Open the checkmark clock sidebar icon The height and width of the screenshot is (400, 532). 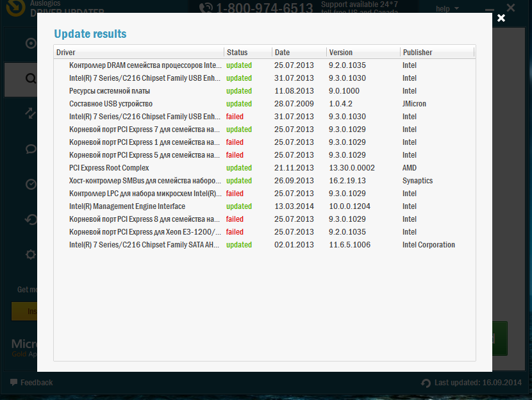click(x=31, y=184)
